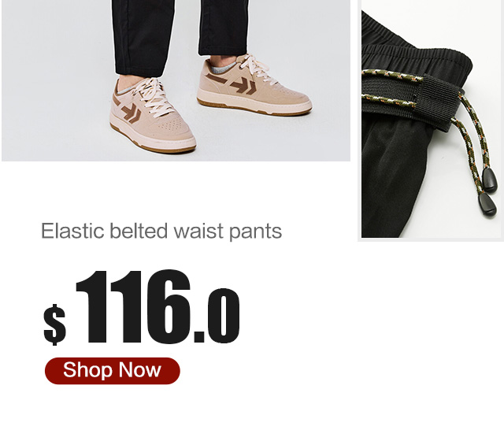Click the red Shop Now button

tap(112, 370)
